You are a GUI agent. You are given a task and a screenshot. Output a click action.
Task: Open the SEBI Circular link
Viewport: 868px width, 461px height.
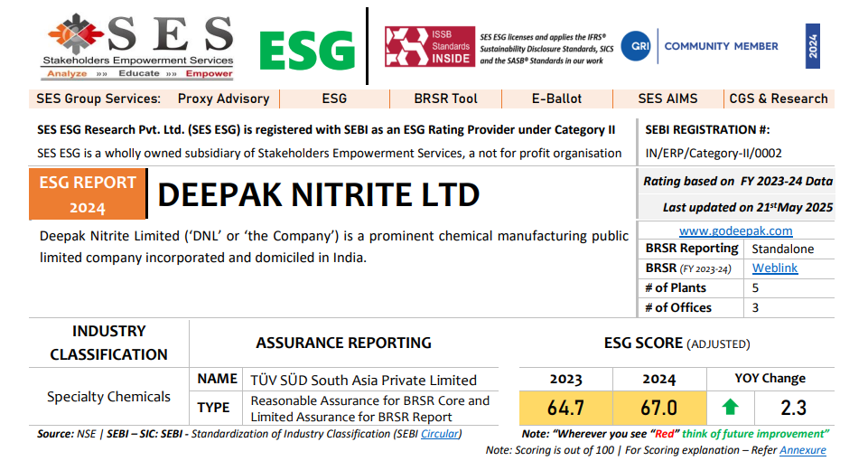pyautogui.click(x=440, y=434)
